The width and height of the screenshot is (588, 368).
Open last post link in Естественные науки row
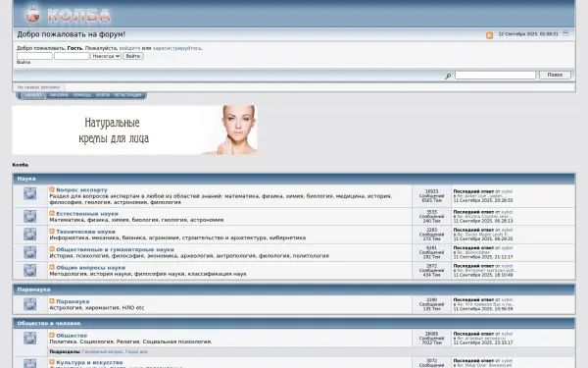[484, 217]
